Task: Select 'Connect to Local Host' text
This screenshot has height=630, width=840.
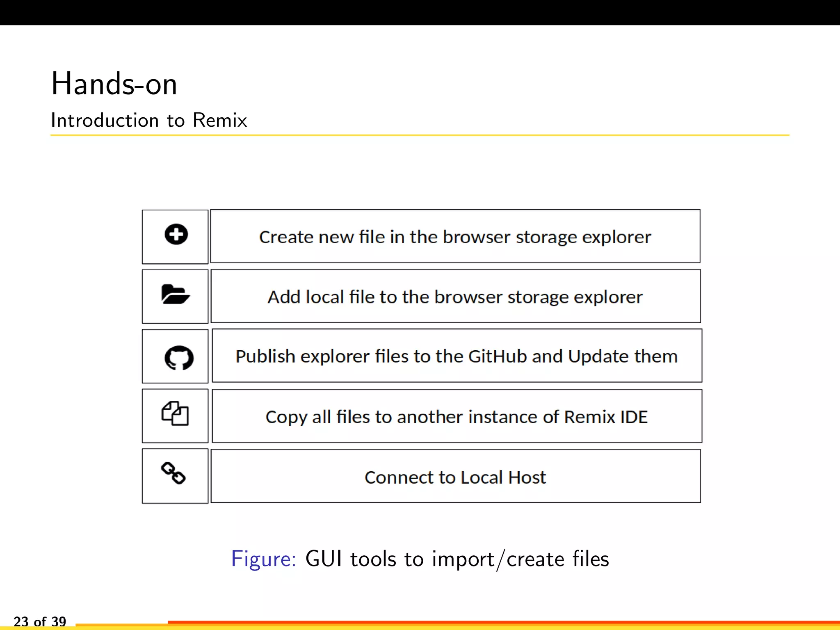Action: (x=455, y=477)
